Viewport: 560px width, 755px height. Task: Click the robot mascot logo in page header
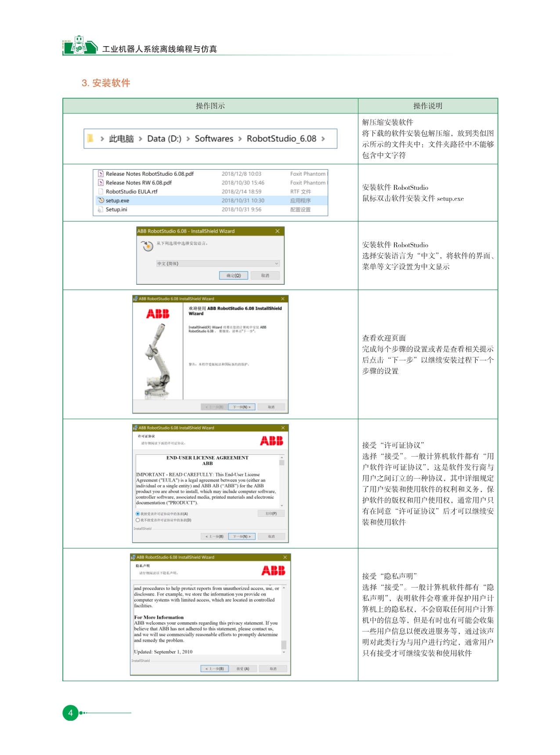click(79, 45)
